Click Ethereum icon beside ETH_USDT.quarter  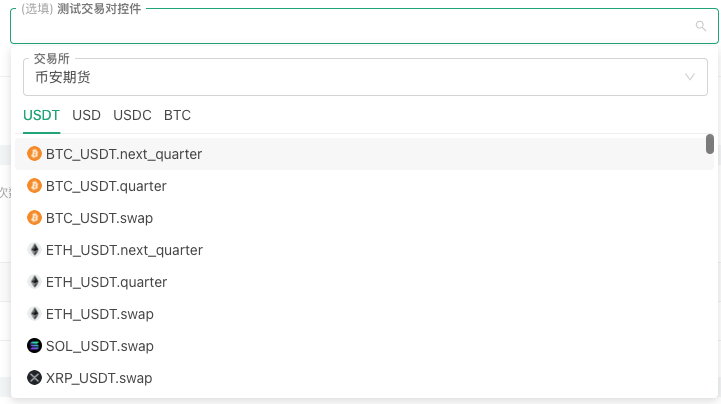[x=34, y=282]
